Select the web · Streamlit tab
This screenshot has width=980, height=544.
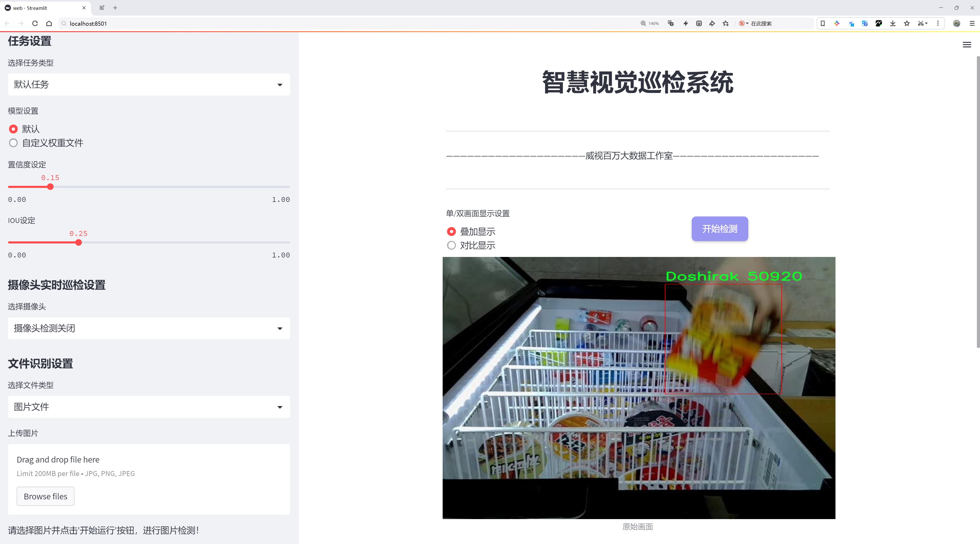pyautogui.click(x=46, y=8)
